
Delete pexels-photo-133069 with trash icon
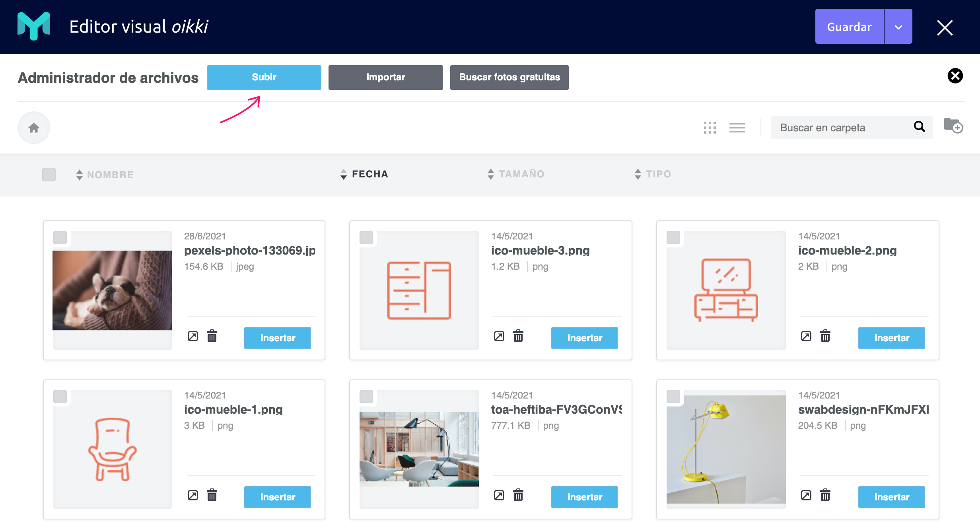pos(212,336)
